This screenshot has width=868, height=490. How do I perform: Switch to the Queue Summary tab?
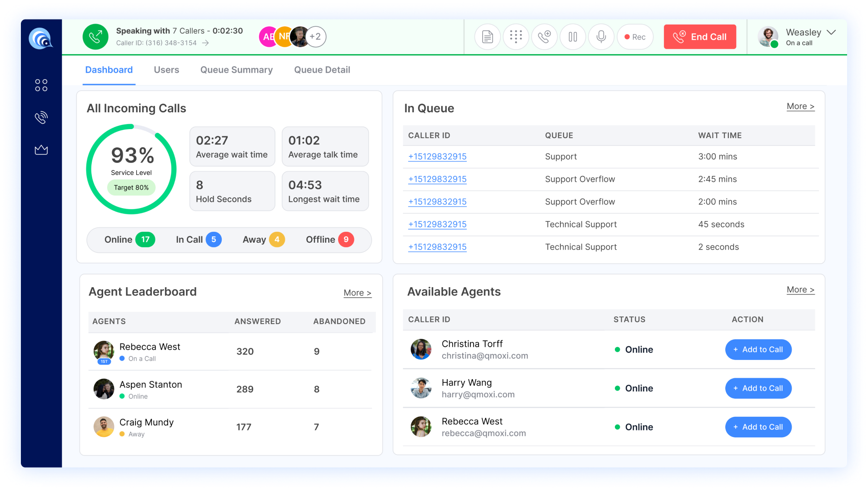(x=236, y=70)
